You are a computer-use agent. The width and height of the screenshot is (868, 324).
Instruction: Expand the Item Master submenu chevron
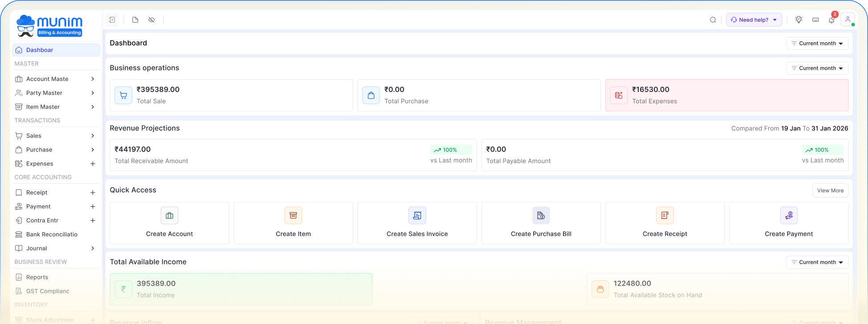pos(93,107)
